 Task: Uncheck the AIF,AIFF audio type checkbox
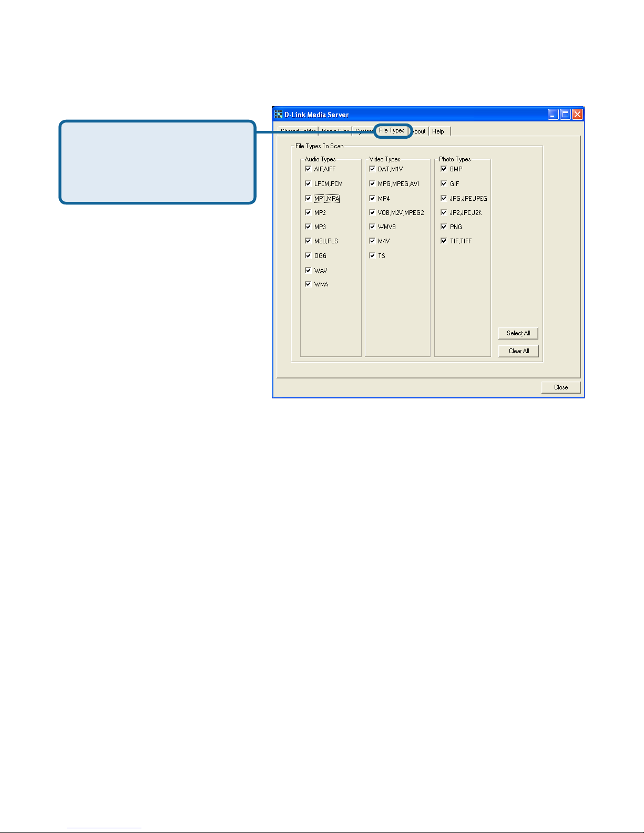click(308, 169)
